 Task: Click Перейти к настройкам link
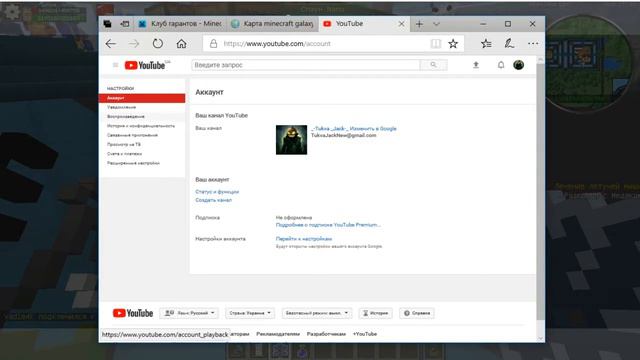pyautogui.click(x=304, y=239)
